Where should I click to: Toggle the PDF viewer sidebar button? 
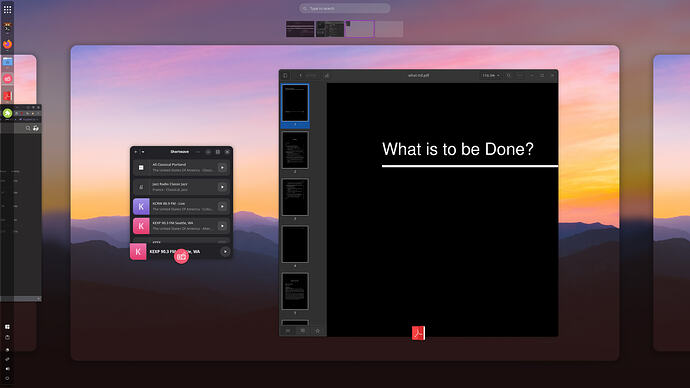click(x=285, y=76)
